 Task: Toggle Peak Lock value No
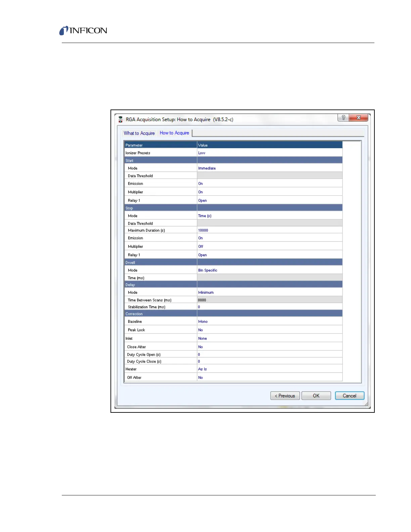click(x=270, y=330)
